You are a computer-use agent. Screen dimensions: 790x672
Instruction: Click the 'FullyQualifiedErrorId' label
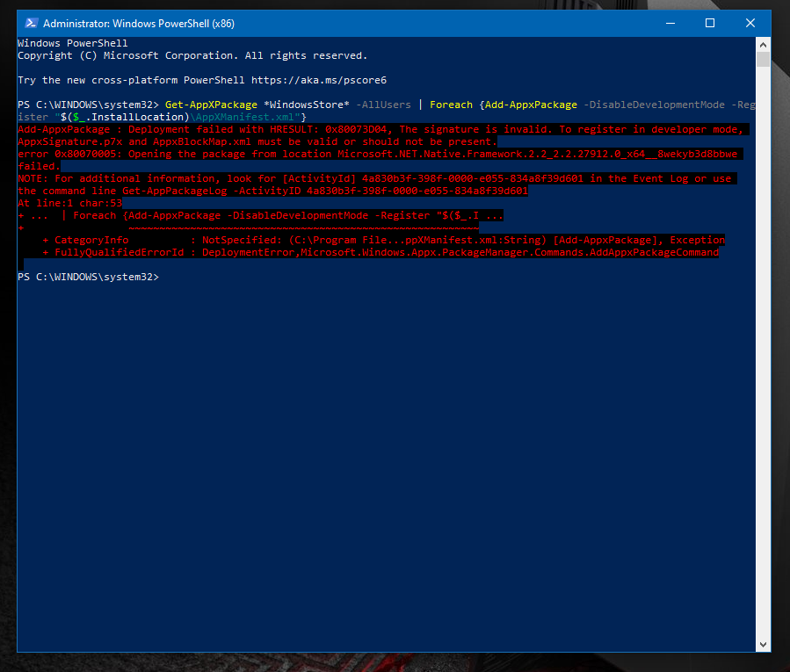tap(120, 252)
